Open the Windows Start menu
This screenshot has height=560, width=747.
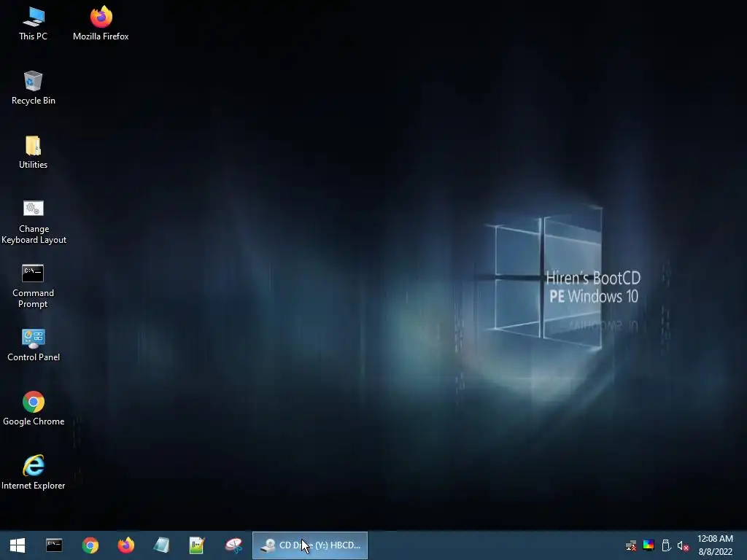pyautogui.click(x=18, y=545)
